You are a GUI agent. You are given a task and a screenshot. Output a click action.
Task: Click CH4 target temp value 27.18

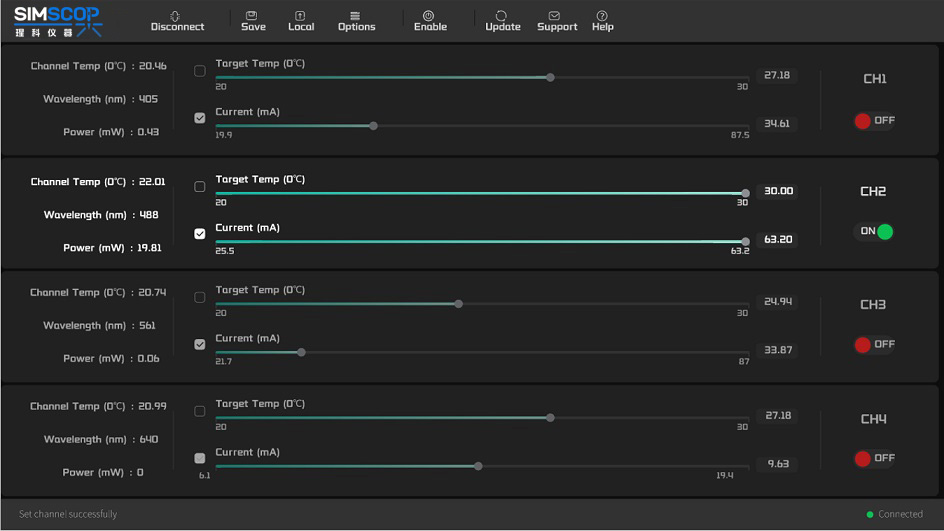(777, 415)
